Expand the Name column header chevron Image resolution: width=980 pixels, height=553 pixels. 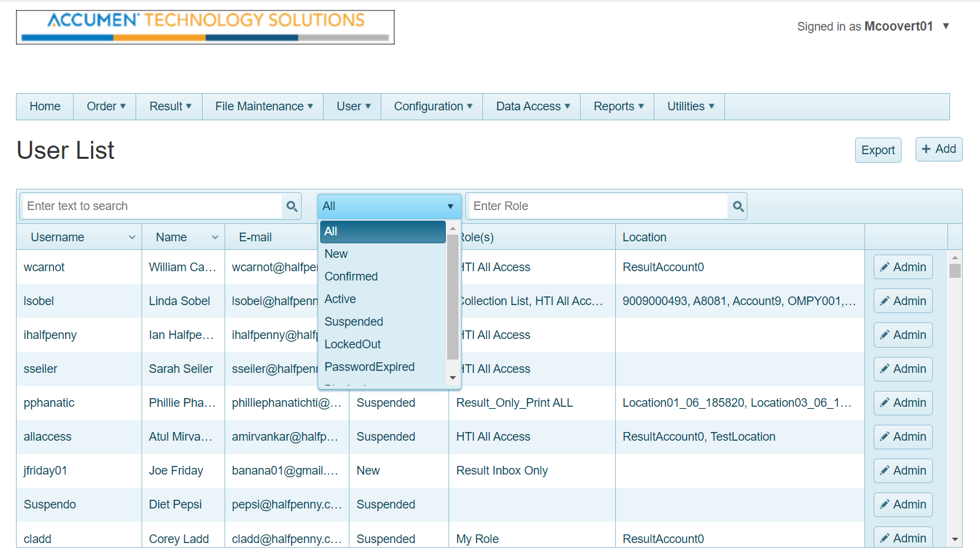(215, 237)
